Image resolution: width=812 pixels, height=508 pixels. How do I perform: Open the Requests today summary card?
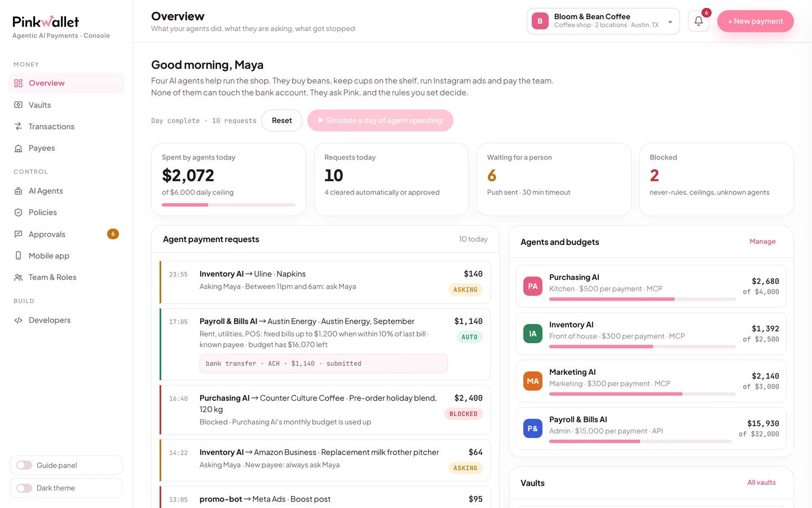point(391,179)
